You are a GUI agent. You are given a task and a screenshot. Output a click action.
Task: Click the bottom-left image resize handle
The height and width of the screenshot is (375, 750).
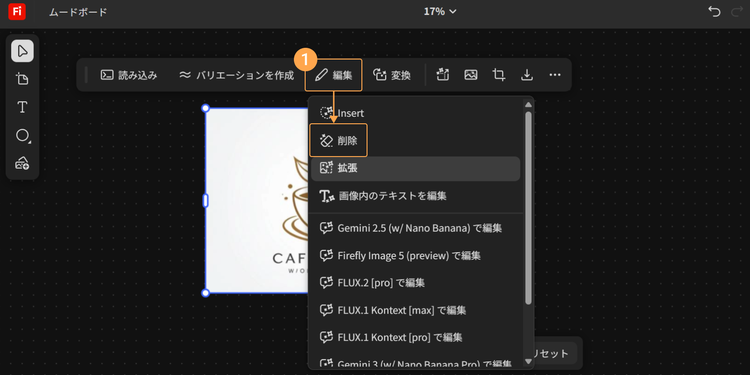tap(206, 293)
